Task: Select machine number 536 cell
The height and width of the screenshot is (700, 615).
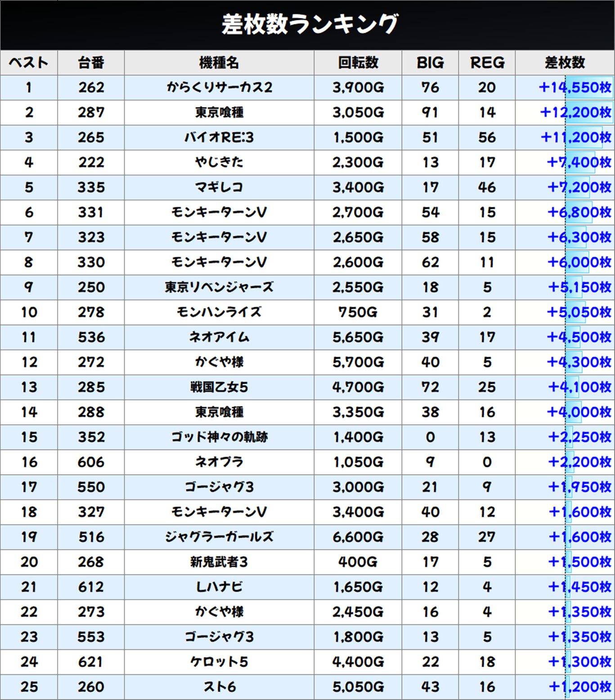Action: click(91, 337)
